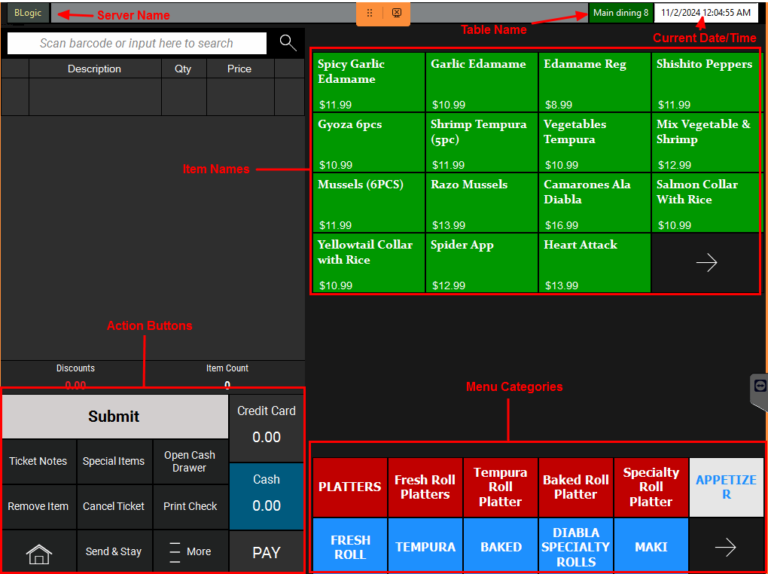The image size is (768, 574).
Task: Click the Main dining 8 table label
Action: (621, 13)
